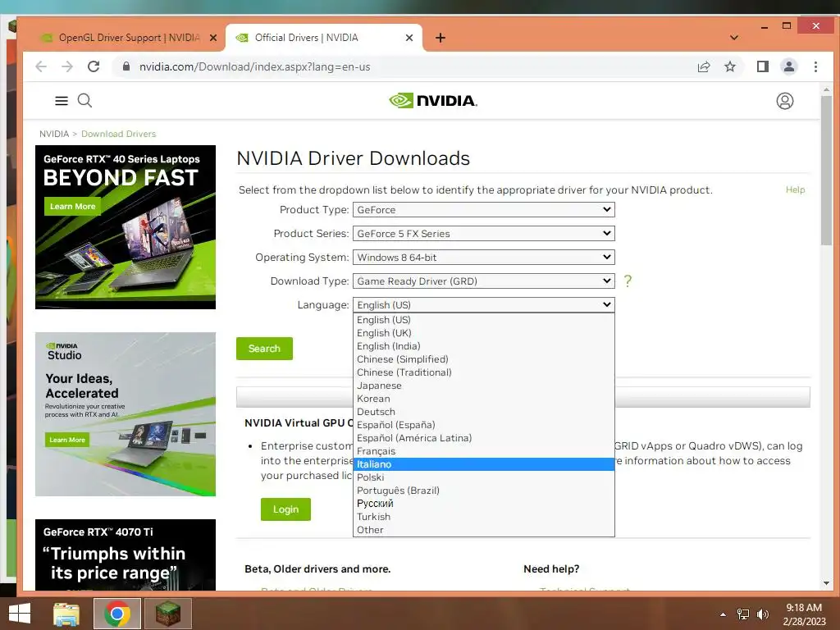840x630 pixels.
Task: Click Learn More on RTX 40 laptops ad
Action: click(72, 206)
